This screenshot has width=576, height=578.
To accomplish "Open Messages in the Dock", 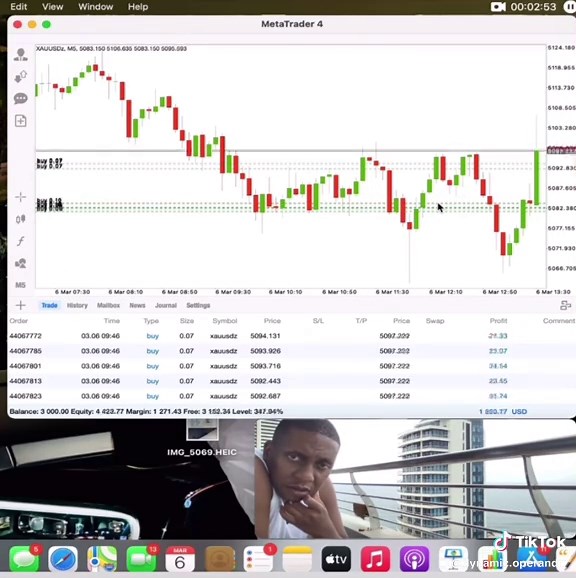I will pyautogui.click(x=24, y=559).
